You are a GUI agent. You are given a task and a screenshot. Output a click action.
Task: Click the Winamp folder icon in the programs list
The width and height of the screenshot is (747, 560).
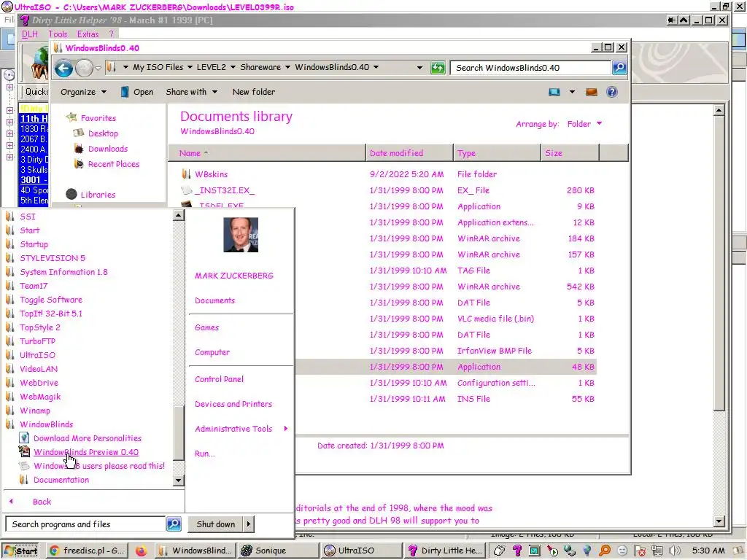tap(10, 411)
